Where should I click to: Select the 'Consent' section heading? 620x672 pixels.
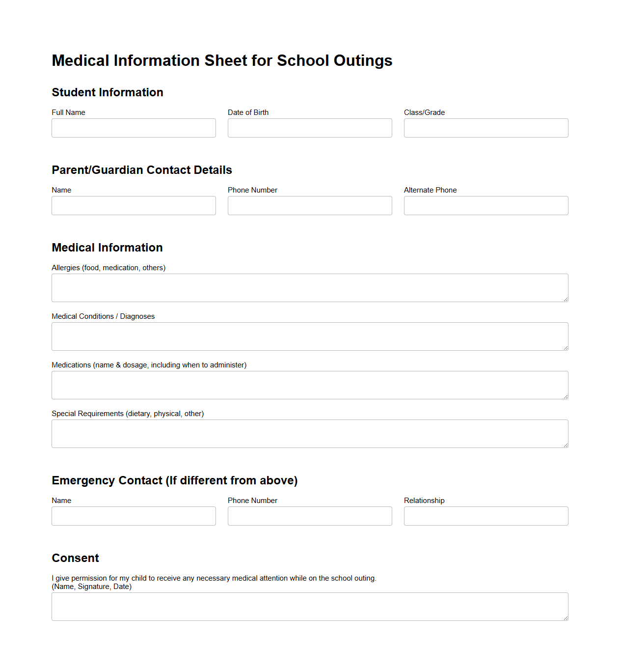click(x=75, y=558)
